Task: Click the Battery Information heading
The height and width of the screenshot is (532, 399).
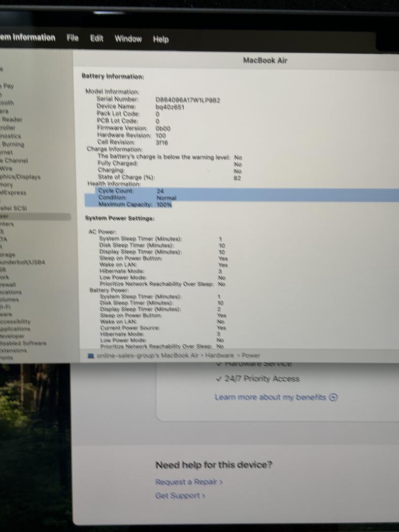Action: [113, 76]
